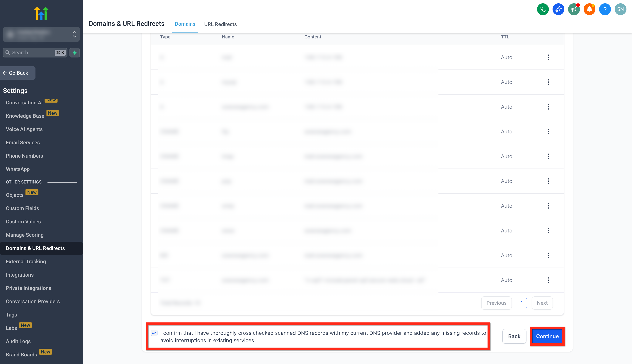Screen dimensions: 632x364
Task: Click the green lightning quick actions icon
Action: [74, 52]
